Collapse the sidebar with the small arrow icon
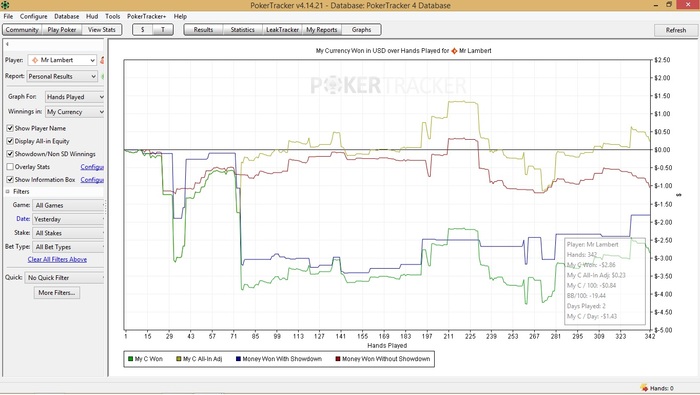The height and width of the screenshot is (395, 700). [7, 44]
